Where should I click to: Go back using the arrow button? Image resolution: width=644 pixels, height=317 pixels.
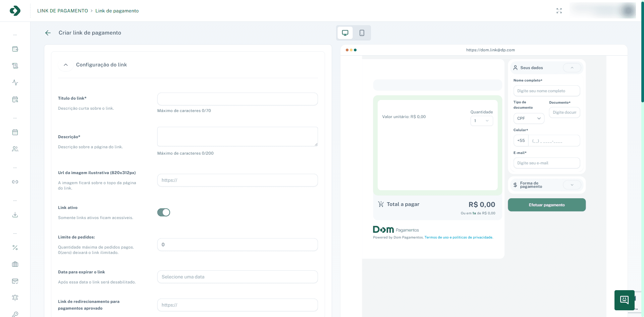tap(48, 33)
